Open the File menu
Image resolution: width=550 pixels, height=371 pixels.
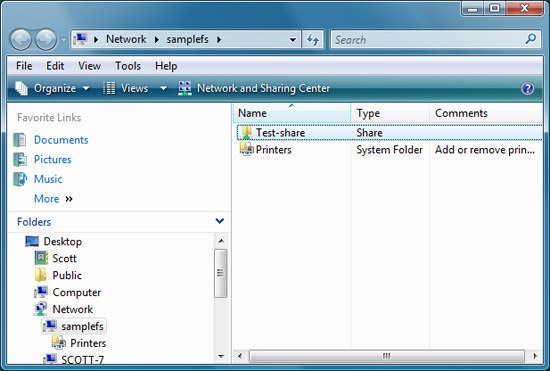(x=24, y=66)
